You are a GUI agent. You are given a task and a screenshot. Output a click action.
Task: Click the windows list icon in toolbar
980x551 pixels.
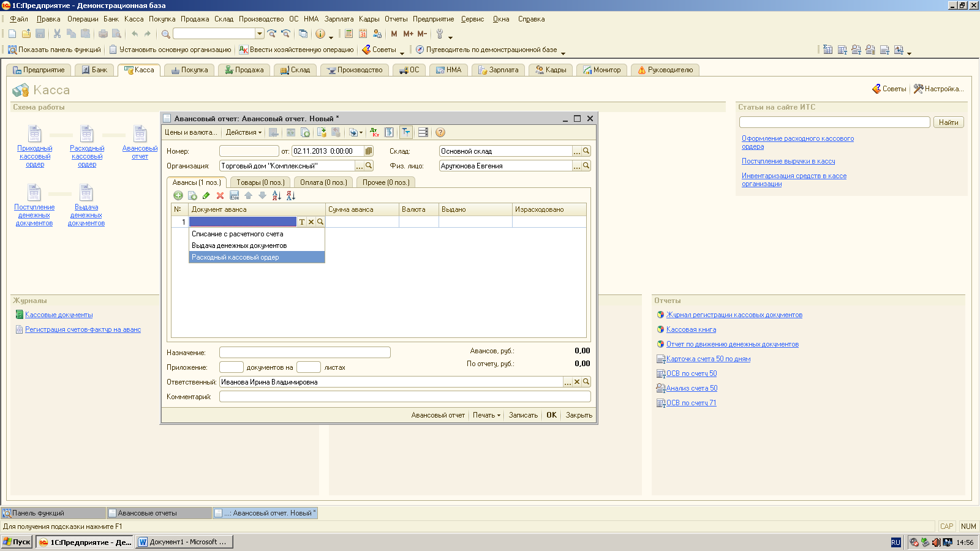click(303, 34)
